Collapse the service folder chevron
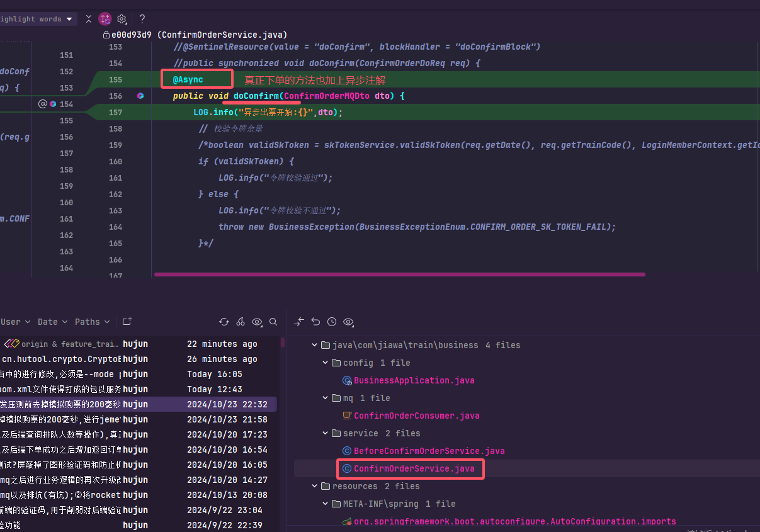Viewport: 760px width, 532px height. [x=326, y=433]
